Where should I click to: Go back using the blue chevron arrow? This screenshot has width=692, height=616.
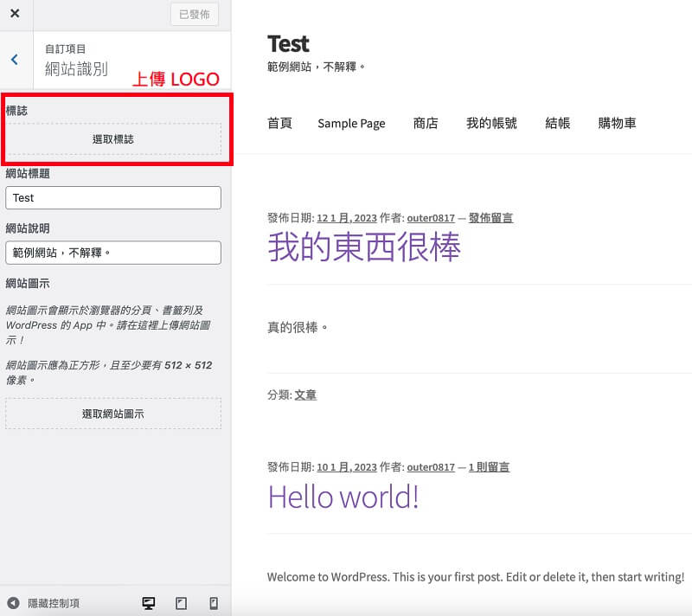pos(15,60)
